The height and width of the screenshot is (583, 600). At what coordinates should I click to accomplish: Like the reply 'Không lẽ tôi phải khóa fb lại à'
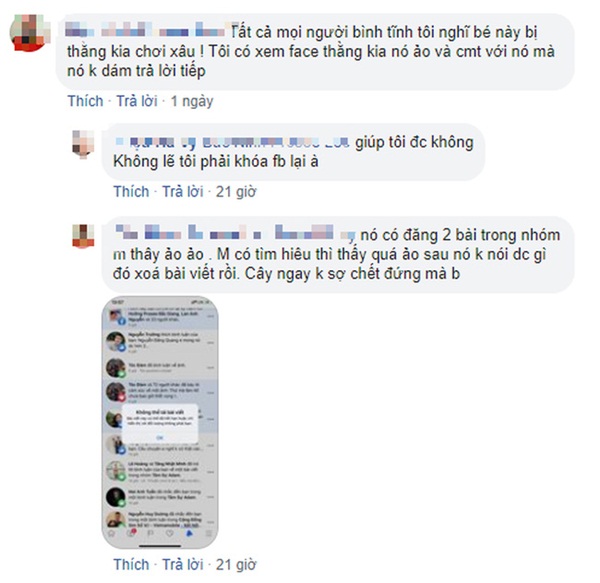pyautogui.click(x=131, y=192)
